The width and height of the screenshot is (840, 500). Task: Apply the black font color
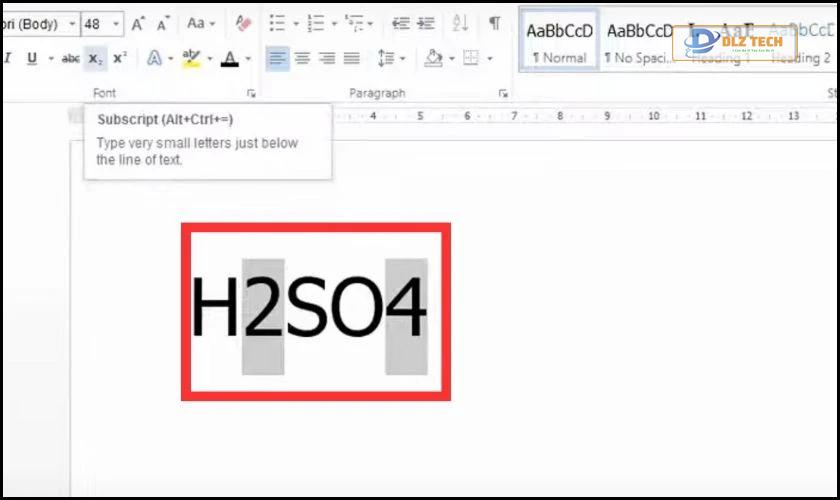tap(230, 58)
